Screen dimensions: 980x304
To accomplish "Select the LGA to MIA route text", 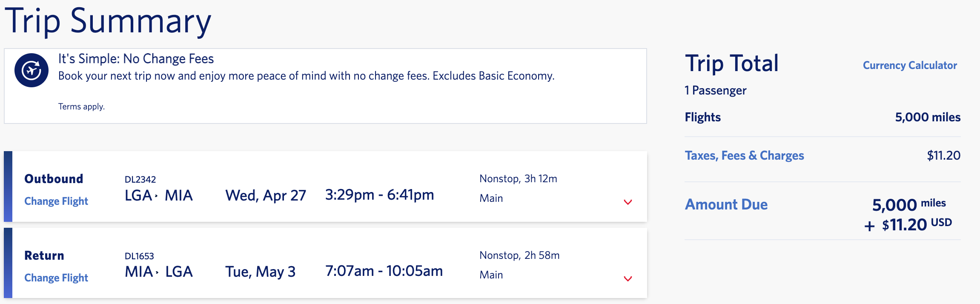I will pos(159,195).
